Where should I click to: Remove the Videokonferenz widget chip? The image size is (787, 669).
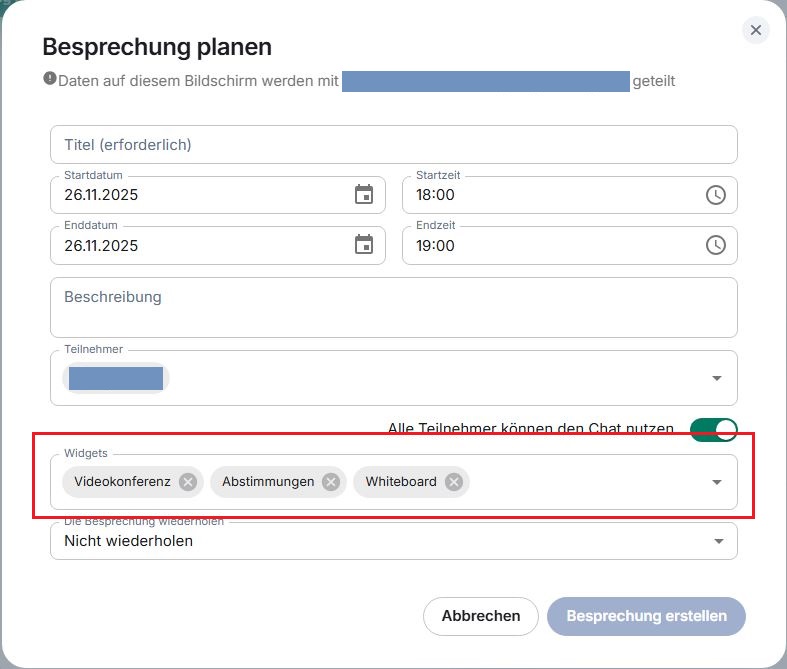(188, 482)
